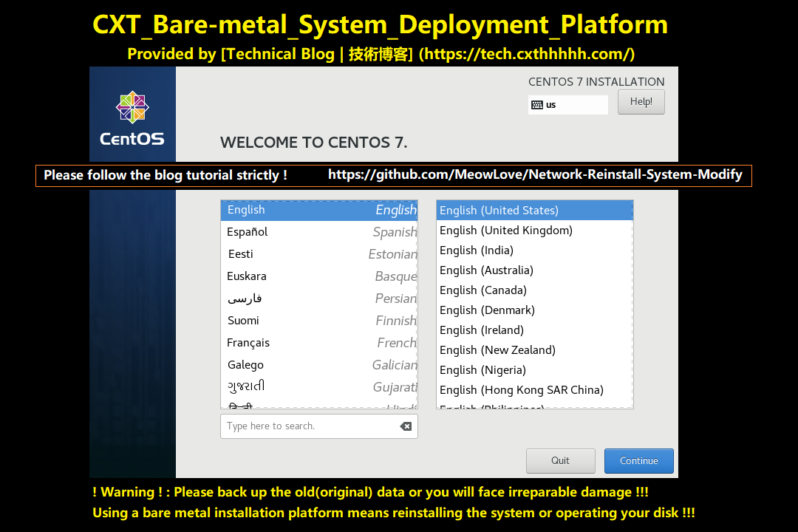Focus the Type here to search field
Screen dimensions: 798x532
pyautogui.click(x=318, y=426)
